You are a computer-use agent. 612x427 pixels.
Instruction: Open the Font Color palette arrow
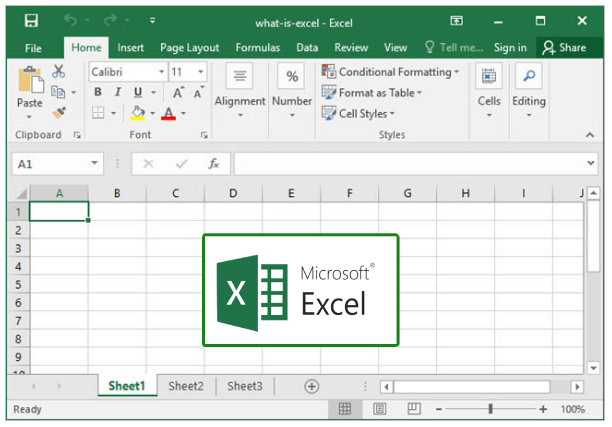183,114
